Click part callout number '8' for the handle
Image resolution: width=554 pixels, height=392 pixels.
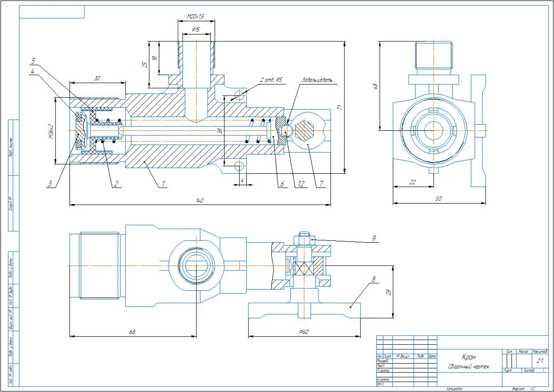(373, 279)
